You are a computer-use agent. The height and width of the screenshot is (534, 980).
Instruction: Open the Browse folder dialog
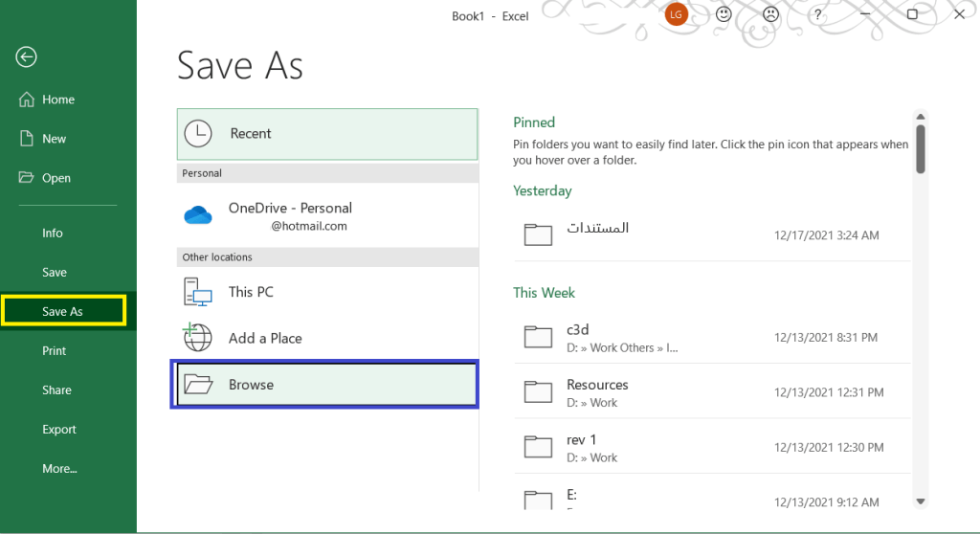[x=326, y=385]
